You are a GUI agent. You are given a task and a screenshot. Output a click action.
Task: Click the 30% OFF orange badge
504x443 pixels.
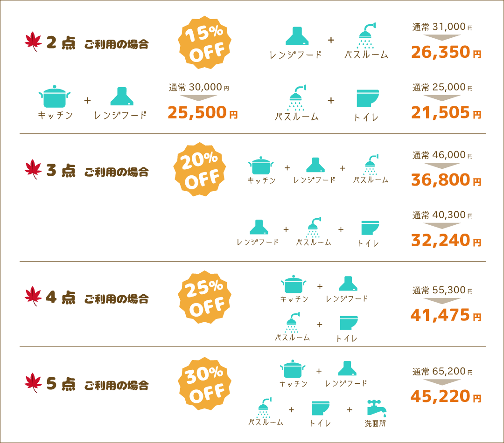coord(205,384)
